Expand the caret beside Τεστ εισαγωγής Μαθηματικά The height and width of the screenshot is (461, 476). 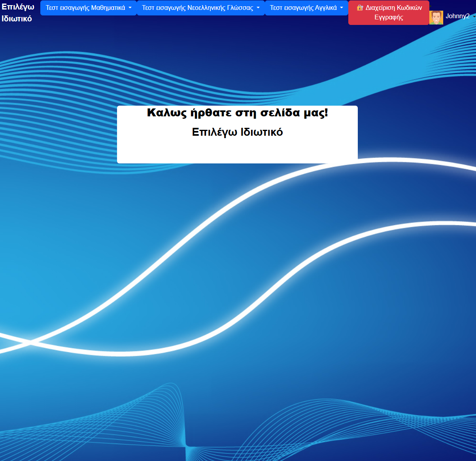point(130,8)
